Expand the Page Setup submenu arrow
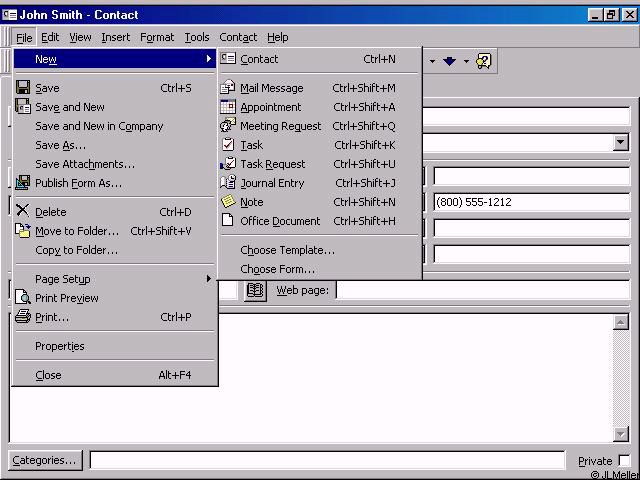Viewport: 640px width, 480px height. pos(209,278)
